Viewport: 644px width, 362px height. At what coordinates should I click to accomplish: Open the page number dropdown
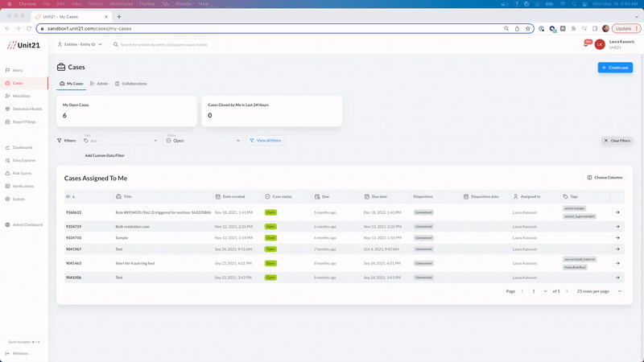click(x=539, y=291)
